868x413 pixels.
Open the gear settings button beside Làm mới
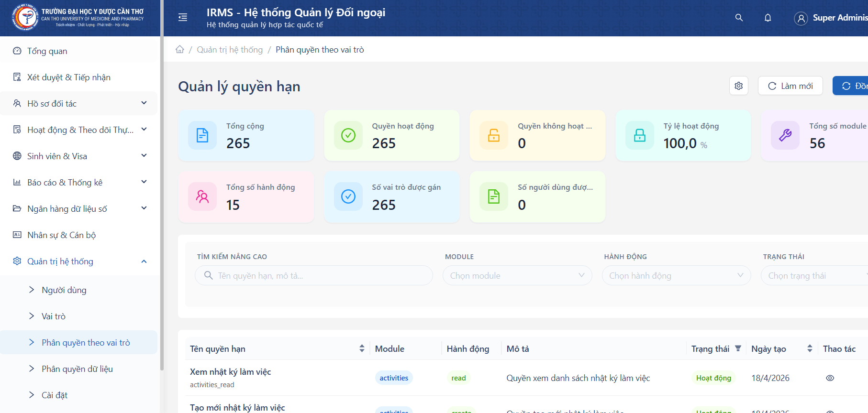pos(739,86)
